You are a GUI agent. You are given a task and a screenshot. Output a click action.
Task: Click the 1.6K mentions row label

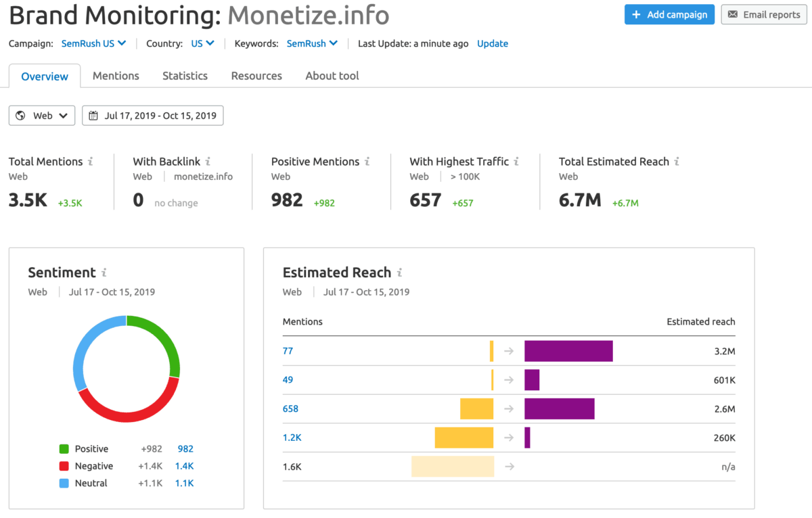click(x=292, y=467)
